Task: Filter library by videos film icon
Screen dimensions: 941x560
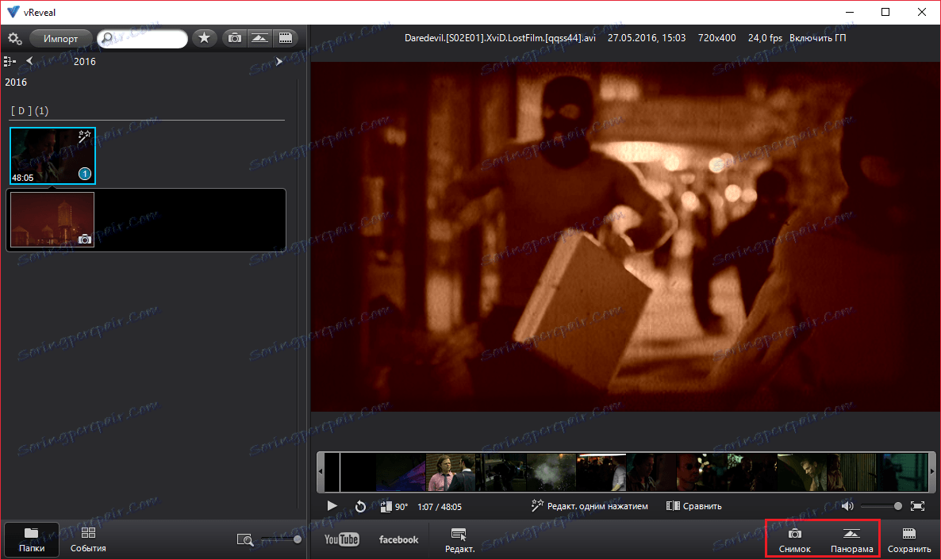Action: (286, 38)
